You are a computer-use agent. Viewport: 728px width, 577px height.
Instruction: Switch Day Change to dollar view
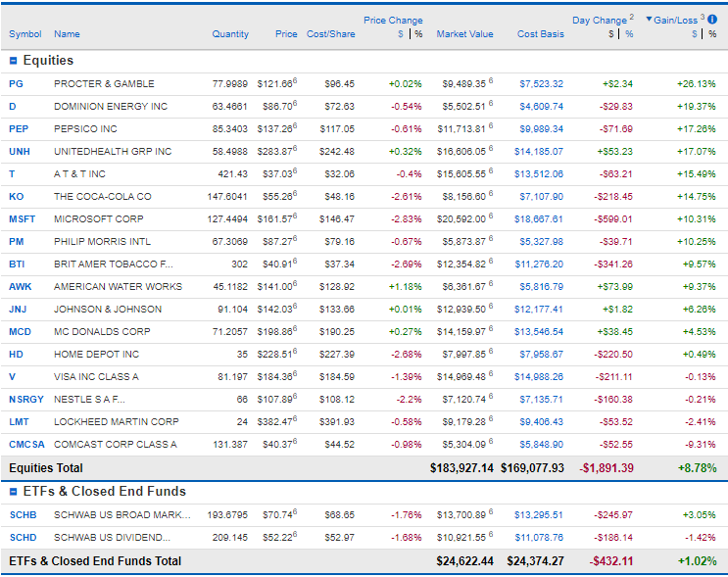(611, 34)
